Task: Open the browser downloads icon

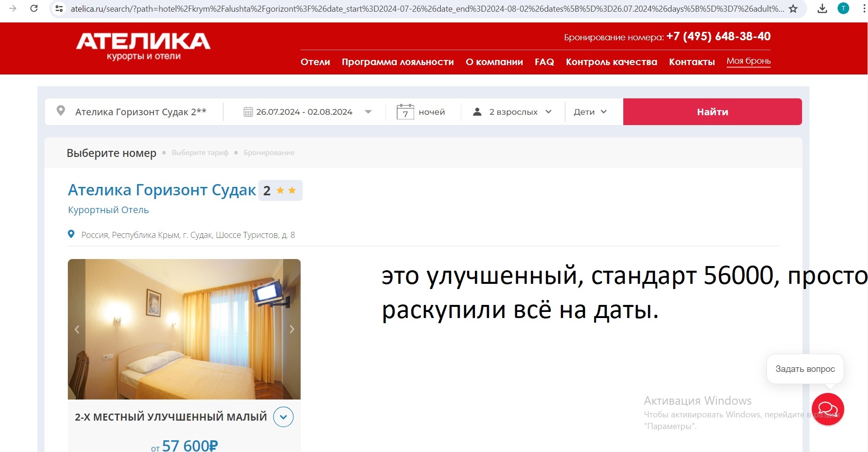Action: [x=822, y=8]
